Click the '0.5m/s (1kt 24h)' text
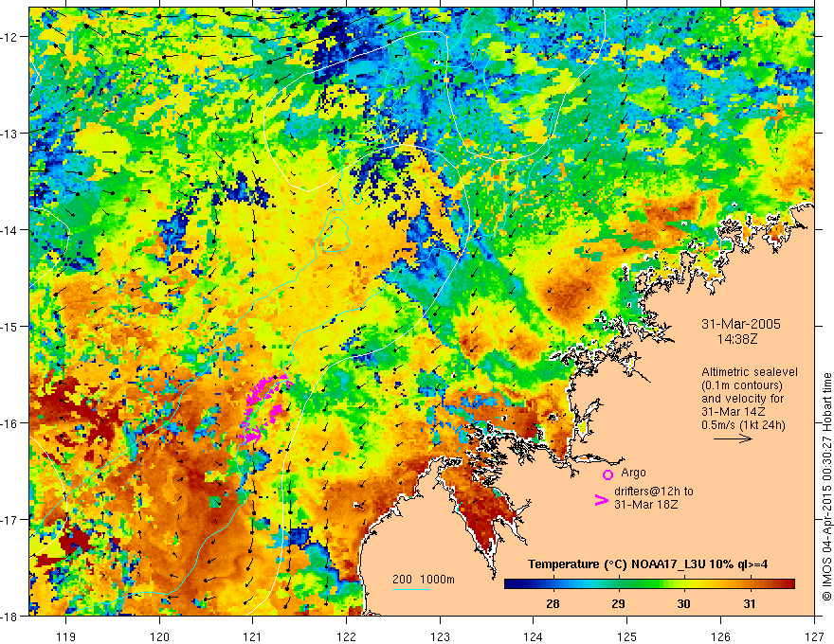This screenshot has height=644, width=834. 743,425
